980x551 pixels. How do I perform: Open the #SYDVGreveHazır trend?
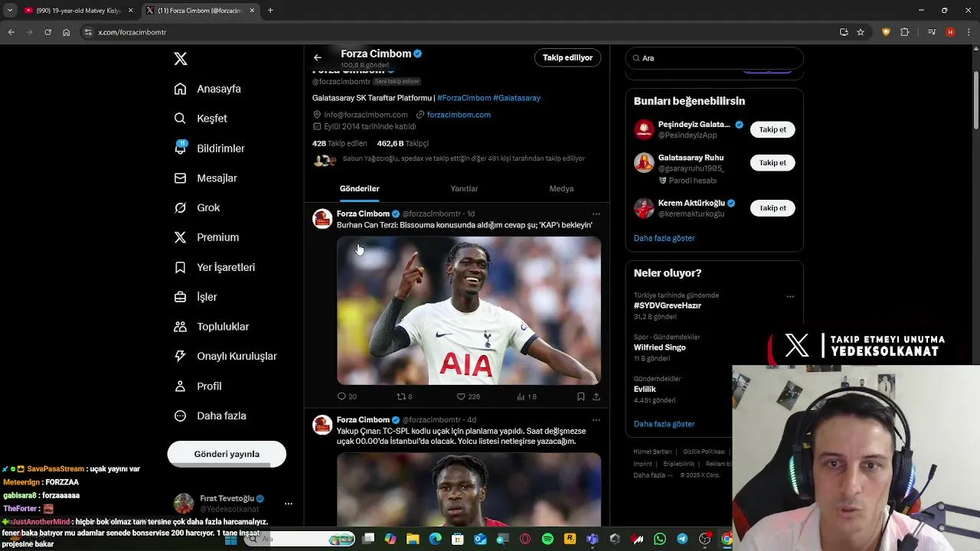point(667,305)
